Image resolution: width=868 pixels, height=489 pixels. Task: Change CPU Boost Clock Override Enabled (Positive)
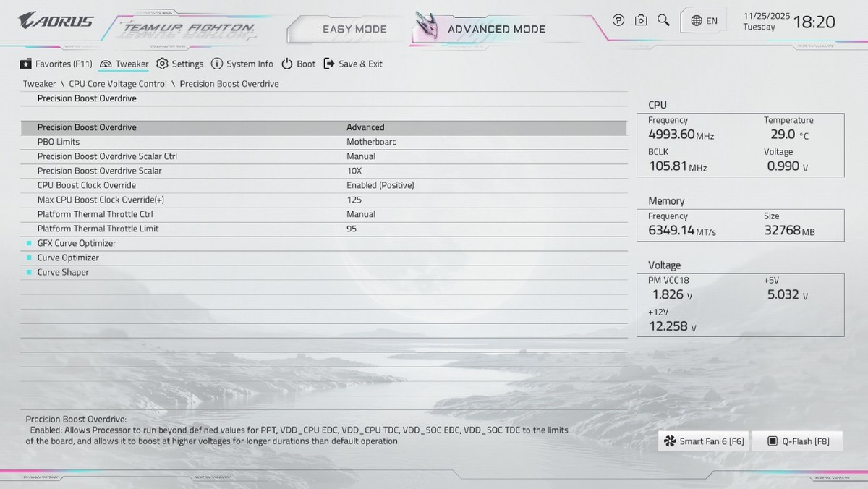380,185
